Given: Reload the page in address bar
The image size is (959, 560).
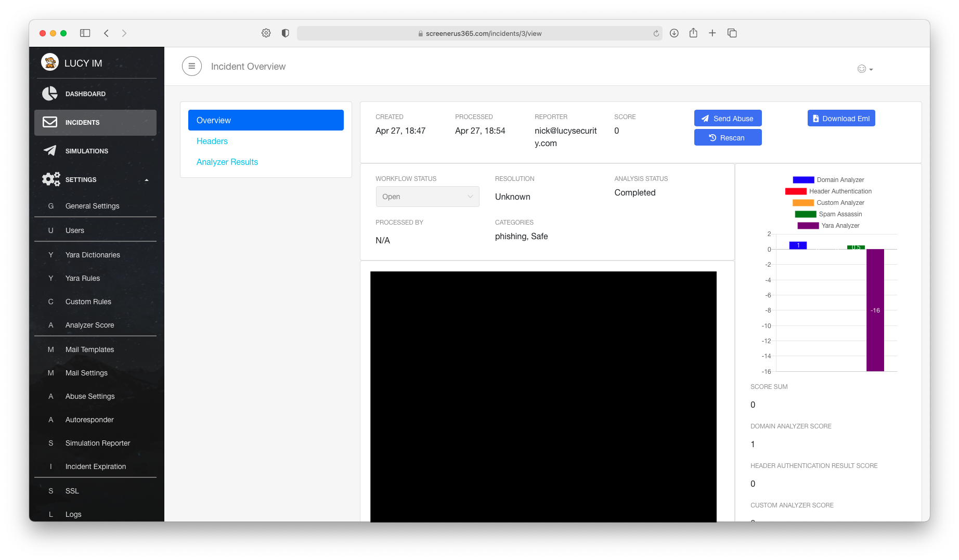Looking at the screenshot, I should [x=656, y=33].
